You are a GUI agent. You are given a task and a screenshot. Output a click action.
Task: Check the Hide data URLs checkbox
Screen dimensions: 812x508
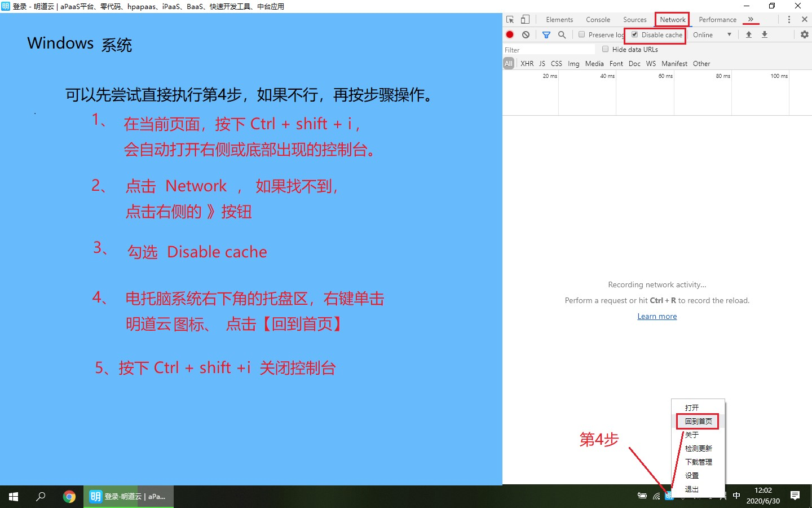tap(606, 49)
